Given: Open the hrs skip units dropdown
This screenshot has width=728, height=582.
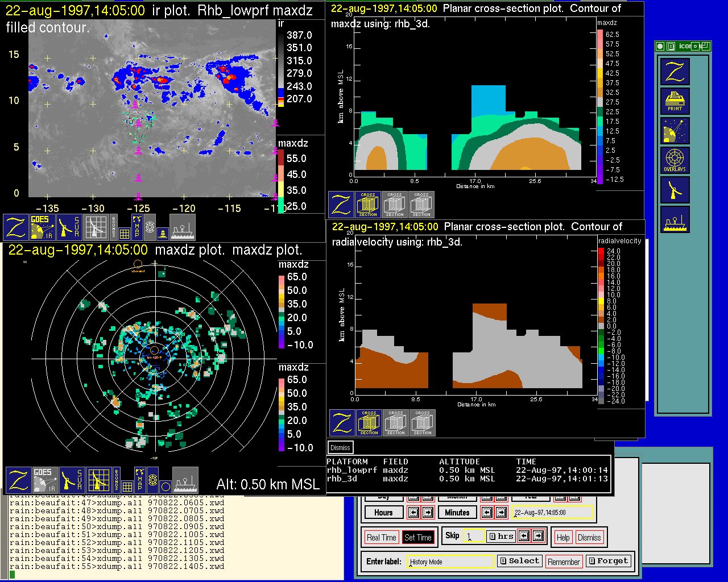Looking at the screenshot, I should (x=501, y=536).
